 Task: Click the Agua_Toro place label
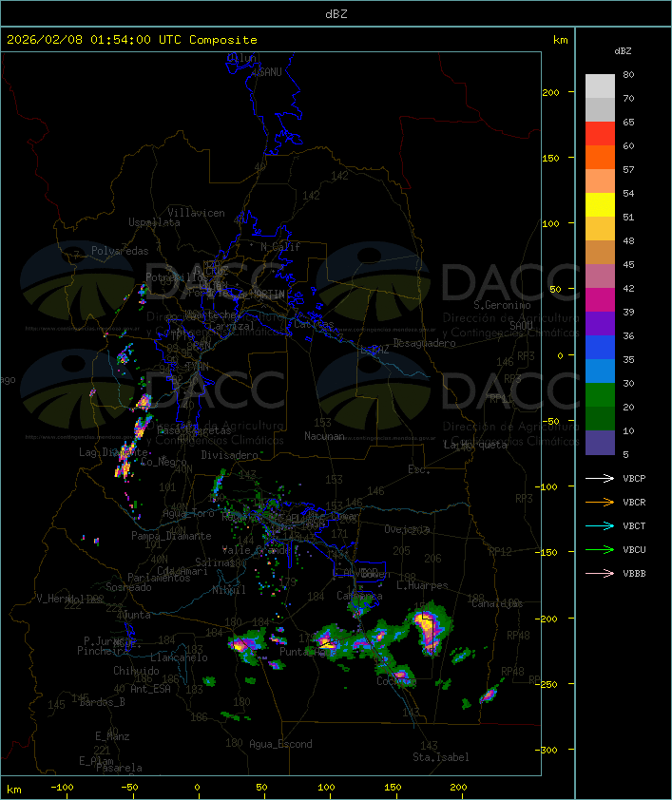pos(188,513)
